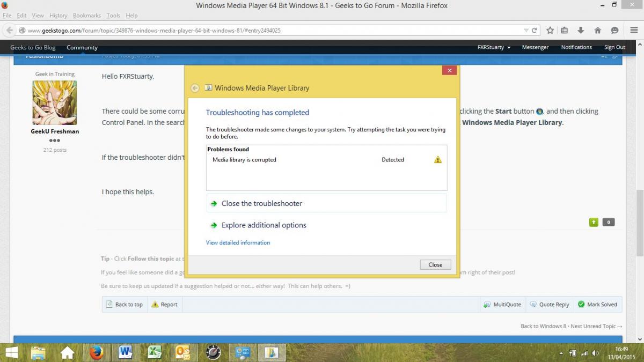The image size is (644, 362).
Task: Follow the Back to Windows 8 link
Action: tap(543, 326)
